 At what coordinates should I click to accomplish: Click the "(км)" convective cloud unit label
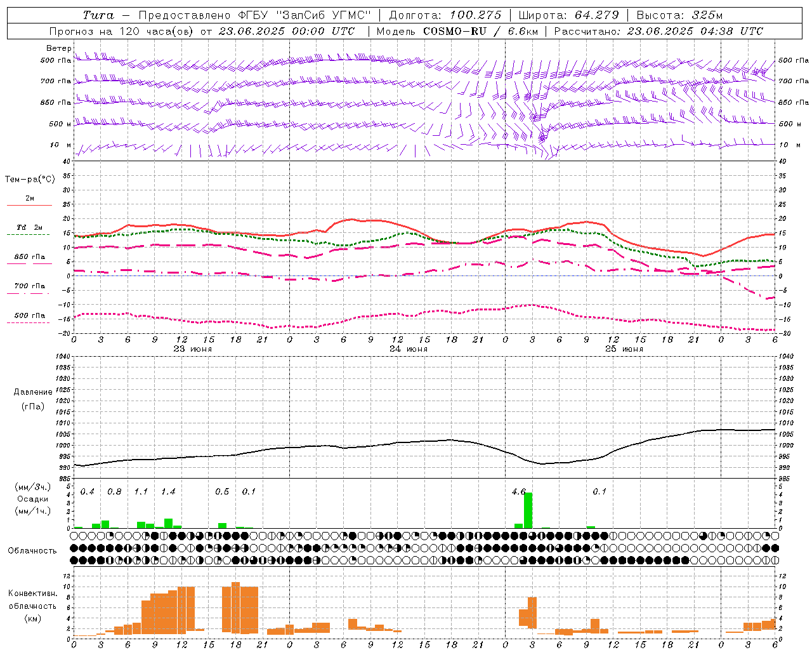pos(33,618)
